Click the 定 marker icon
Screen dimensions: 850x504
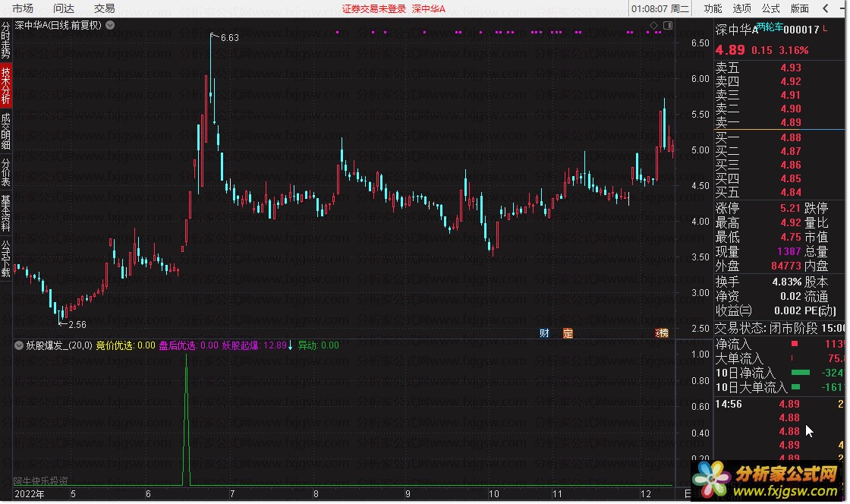568,332
